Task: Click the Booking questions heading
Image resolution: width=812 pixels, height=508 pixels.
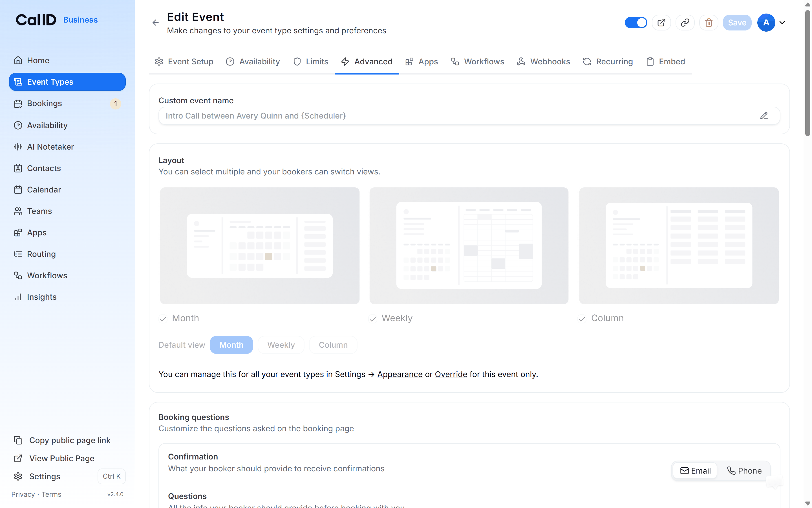Action: click(194, 417)
